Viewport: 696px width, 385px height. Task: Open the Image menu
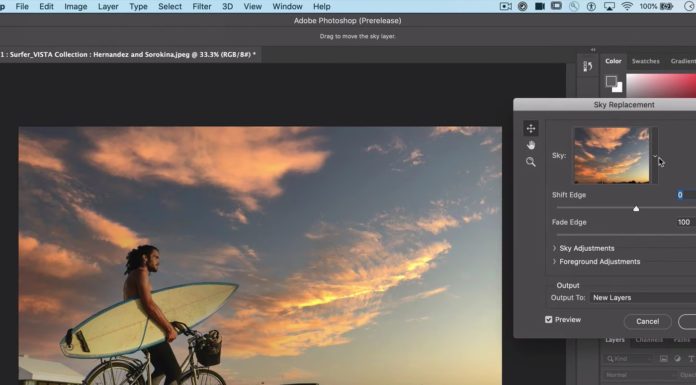pyautogui.click(x=75, y=6)
